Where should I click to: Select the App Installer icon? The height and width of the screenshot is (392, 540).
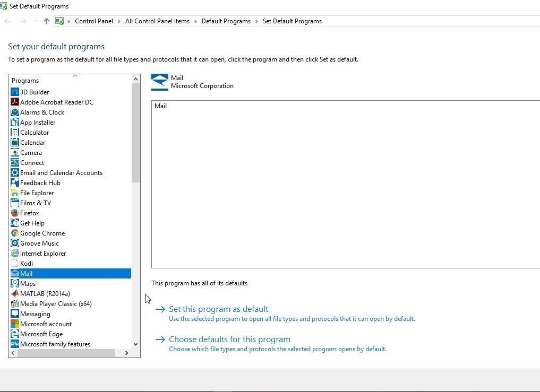point(14,122)
